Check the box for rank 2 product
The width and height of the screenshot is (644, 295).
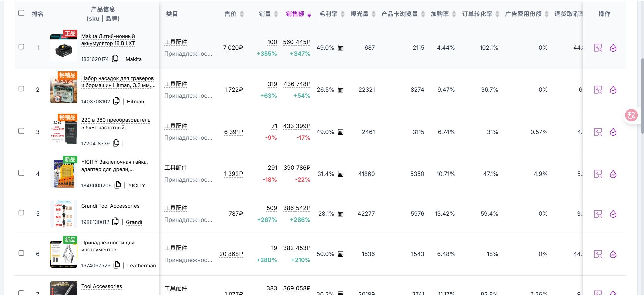click(x=21, y=89)
